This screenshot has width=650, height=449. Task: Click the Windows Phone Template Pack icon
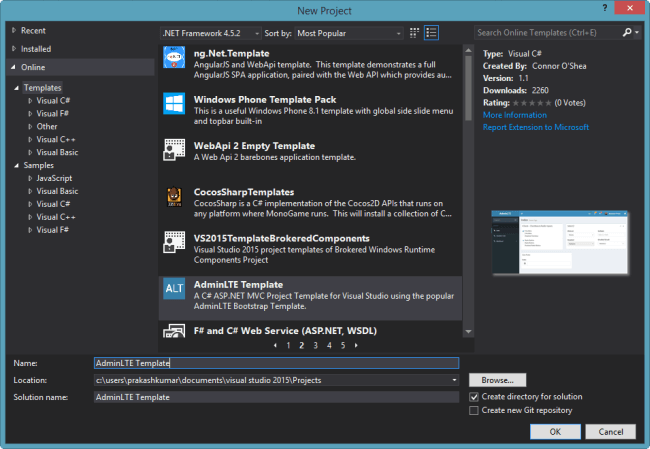pos(174,104)
